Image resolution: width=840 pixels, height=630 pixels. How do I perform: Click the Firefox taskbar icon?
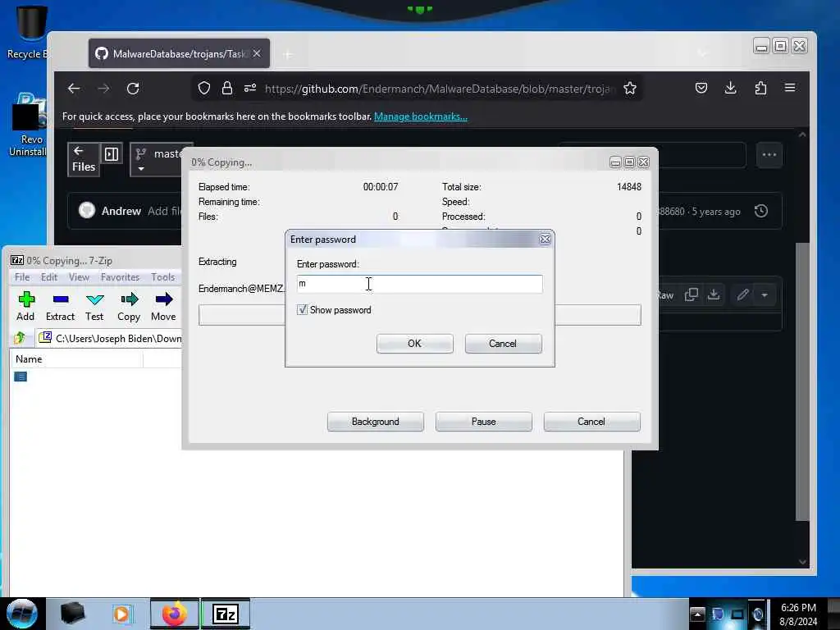(175, 614)
